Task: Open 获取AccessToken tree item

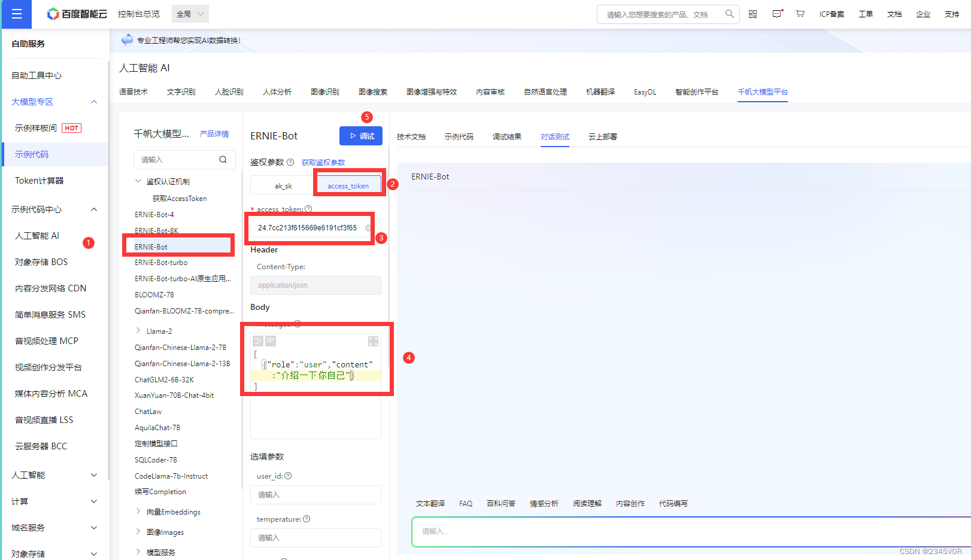Action: point(180,199)
